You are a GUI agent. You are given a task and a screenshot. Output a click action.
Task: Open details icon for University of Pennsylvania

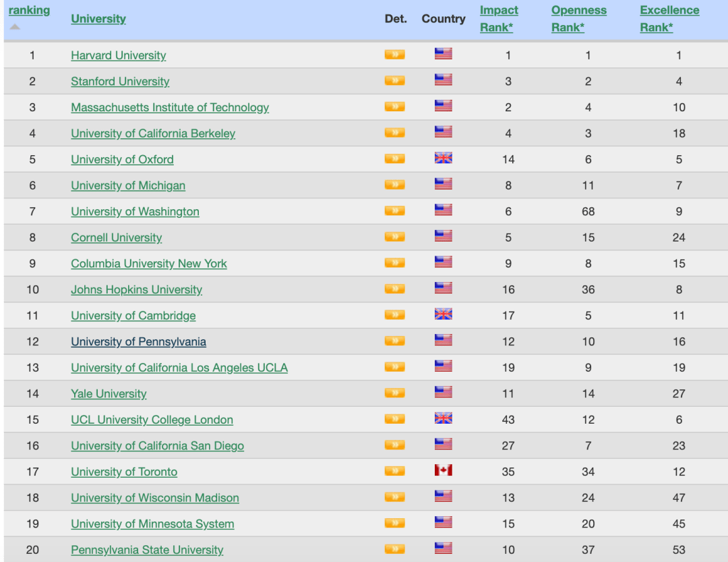(x=394, y=341)
